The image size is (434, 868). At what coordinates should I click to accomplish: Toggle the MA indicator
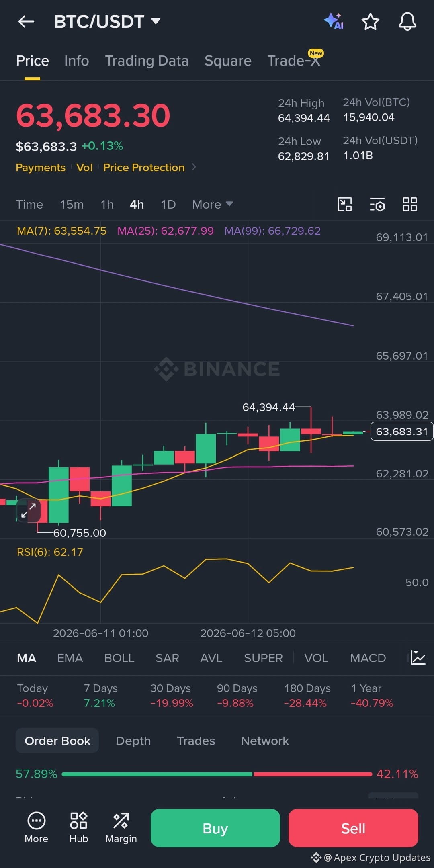pyautogui.click(x=27, y=658)
